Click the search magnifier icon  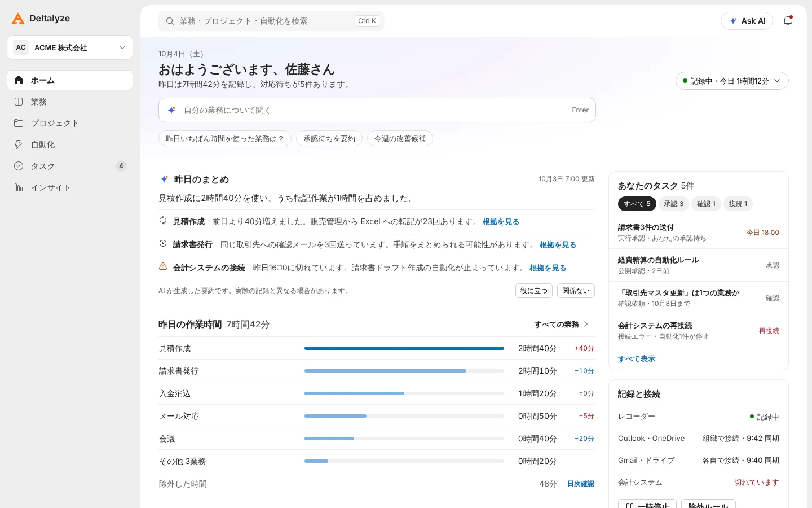pos(170,21)
